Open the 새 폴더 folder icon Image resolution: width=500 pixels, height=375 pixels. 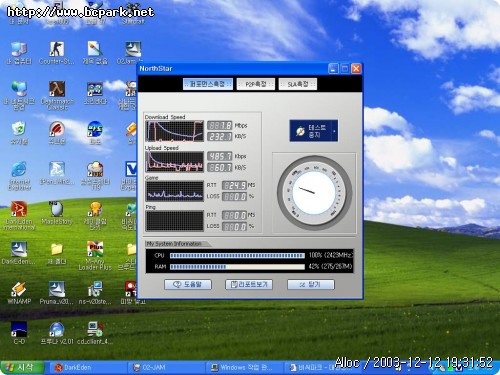coord(57,253)
